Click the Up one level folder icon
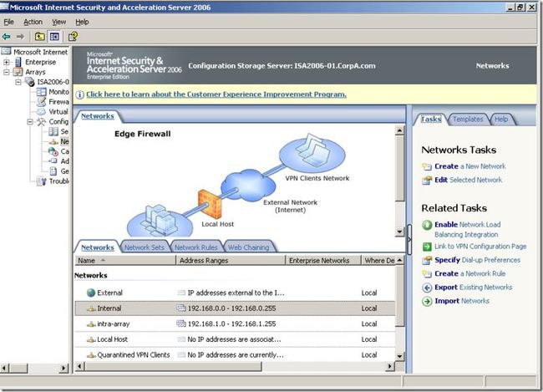The width and height of the screenshot is (543, 392). pos(40,37)
